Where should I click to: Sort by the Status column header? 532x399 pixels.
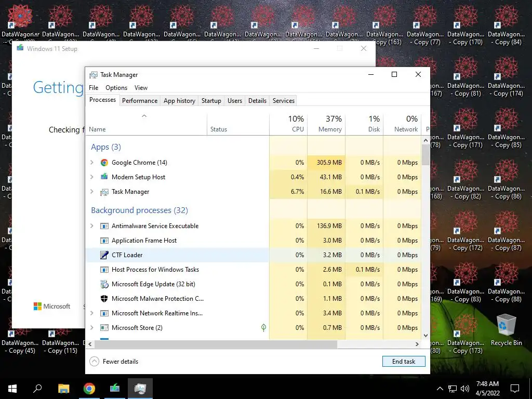pos(238,124)
